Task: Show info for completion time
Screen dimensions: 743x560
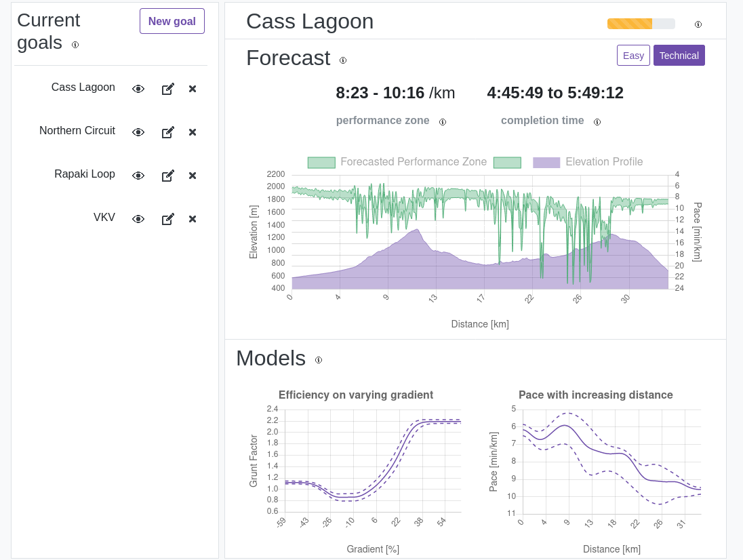Action: 597,122
